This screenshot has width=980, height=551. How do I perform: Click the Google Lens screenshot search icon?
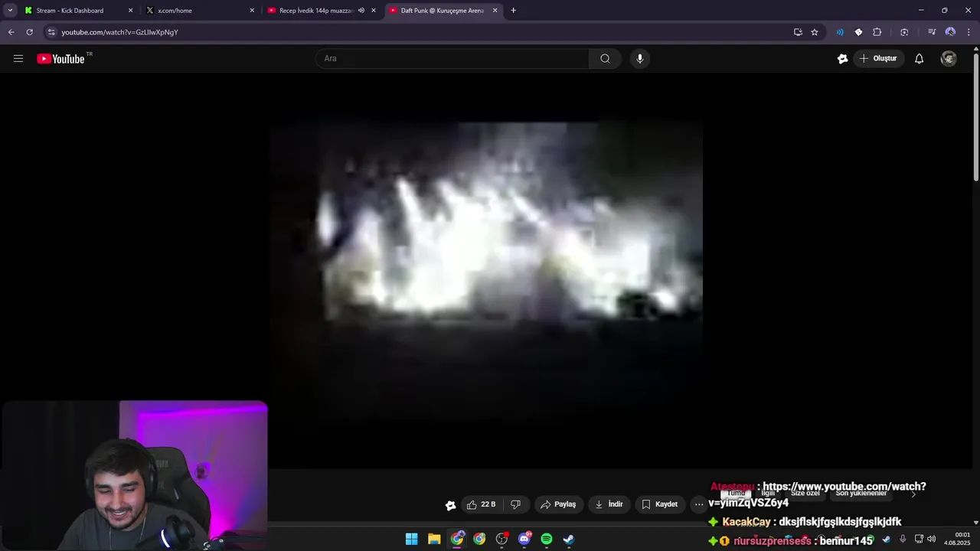pyautogui.click(x=904, y=32)
